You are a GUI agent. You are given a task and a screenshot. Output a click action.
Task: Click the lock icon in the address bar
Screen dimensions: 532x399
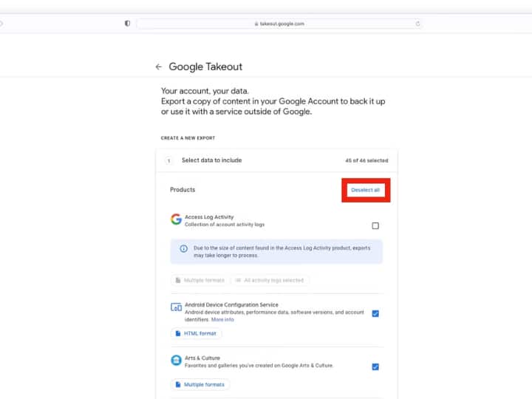(x=256, y=24)
